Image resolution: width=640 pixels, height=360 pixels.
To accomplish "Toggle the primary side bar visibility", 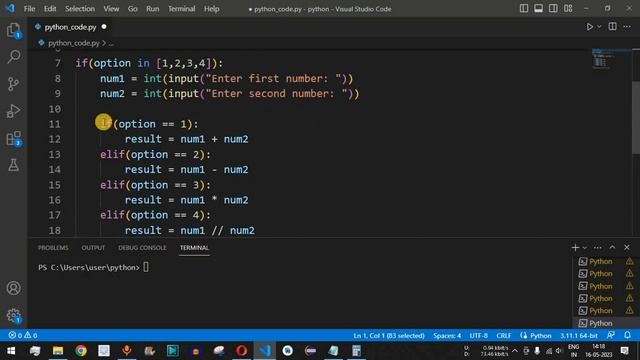I will 524,9.
